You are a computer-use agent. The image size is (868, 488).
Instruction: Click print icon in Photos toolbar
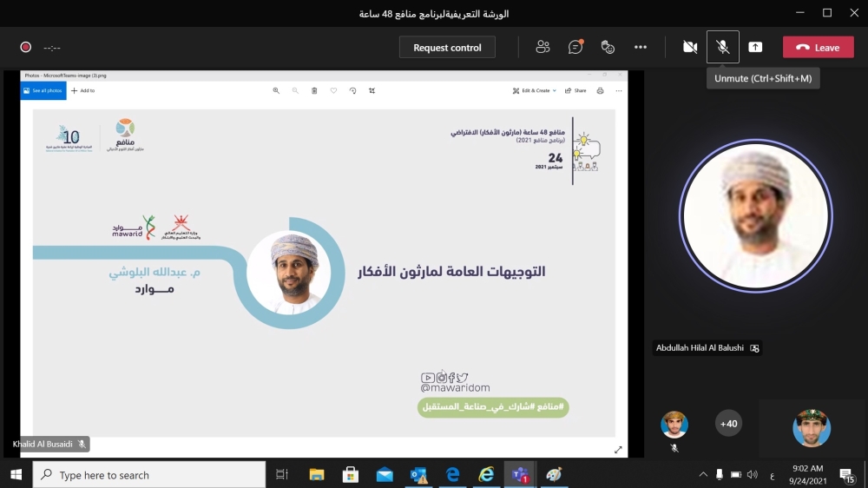[600, 90]
